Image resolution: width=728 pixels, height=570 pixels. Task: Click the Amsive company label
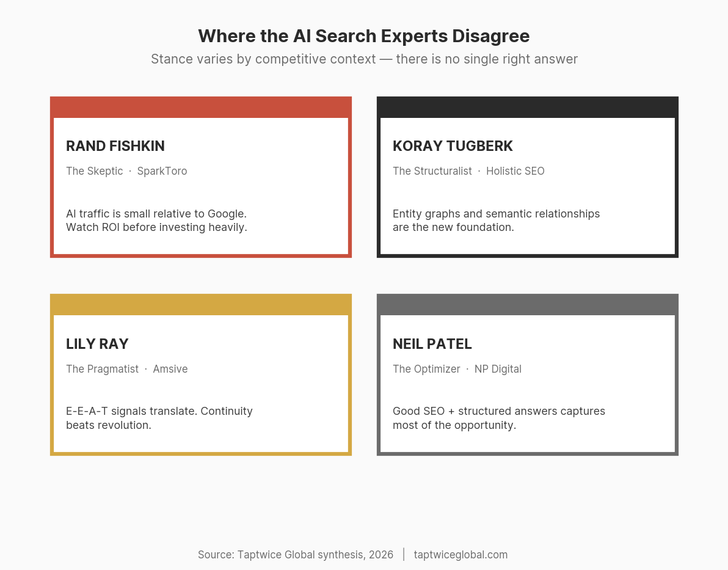[170, 369]
